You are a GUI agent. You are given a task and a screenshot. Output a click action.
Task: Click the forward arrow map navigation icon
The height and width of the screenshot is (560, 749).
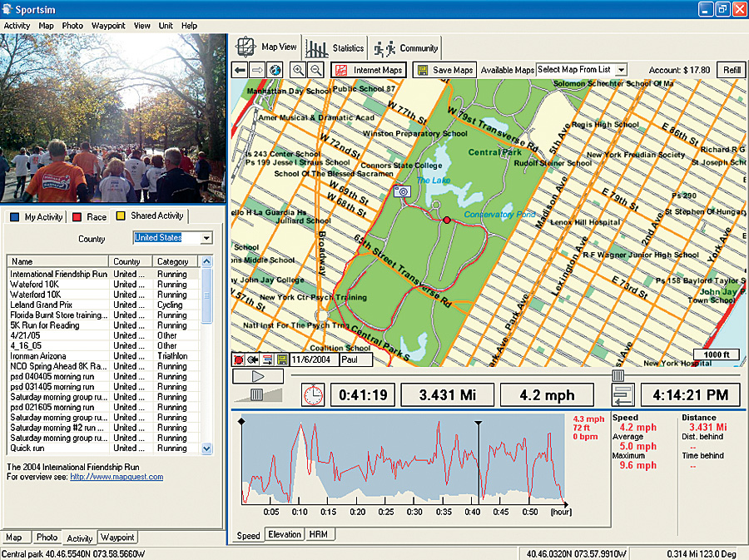(x=257, y=70)
